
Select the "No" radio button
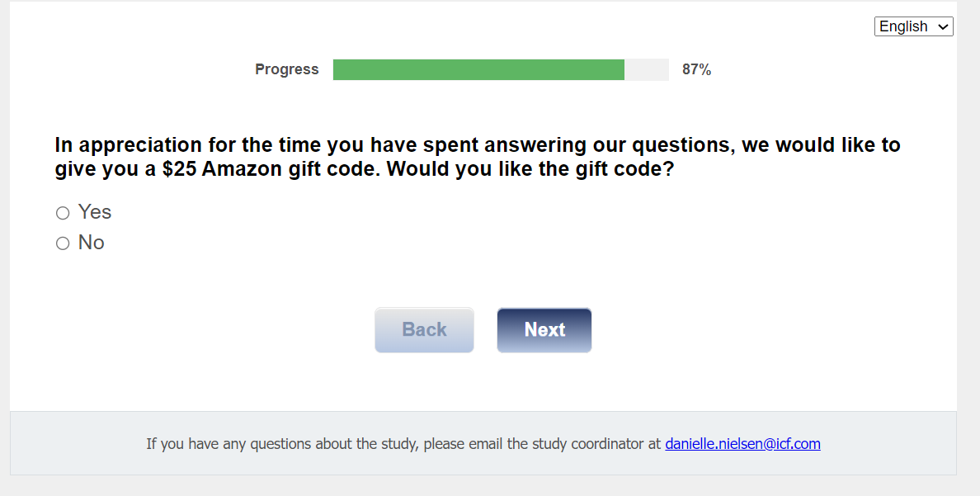pyautogui.click(x=63, y=243)
